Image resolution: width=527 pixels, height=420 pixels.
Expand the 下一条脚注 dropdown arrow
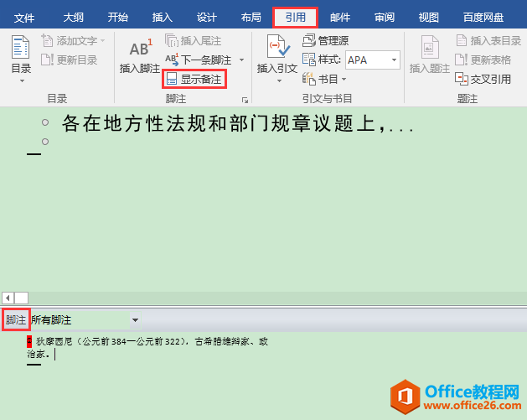(x=241, y=60)
